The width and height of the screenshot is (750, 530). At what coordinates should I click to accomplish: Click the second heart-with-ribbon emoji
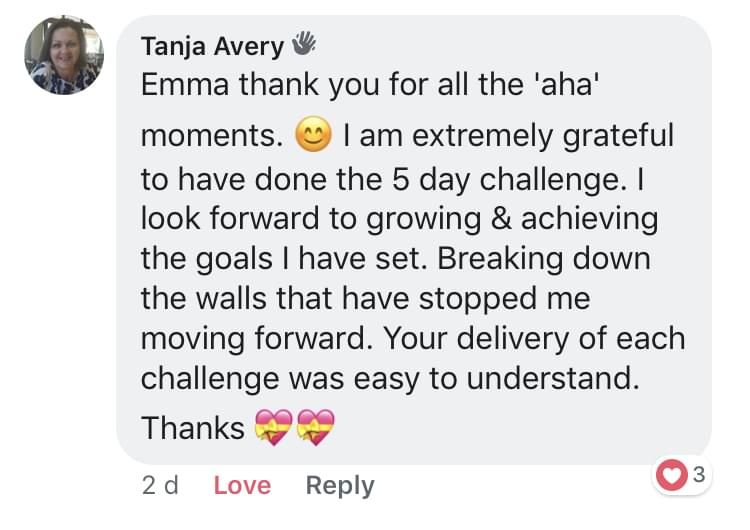(x=316, y=428)
